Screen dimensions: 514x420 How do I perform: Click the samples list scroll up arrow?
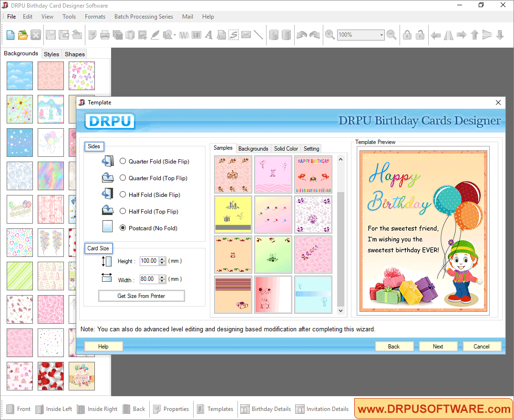340,159
